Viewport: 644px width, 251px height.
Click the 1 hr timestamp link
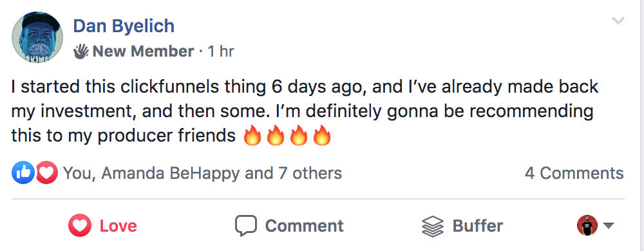coord(220,51)
